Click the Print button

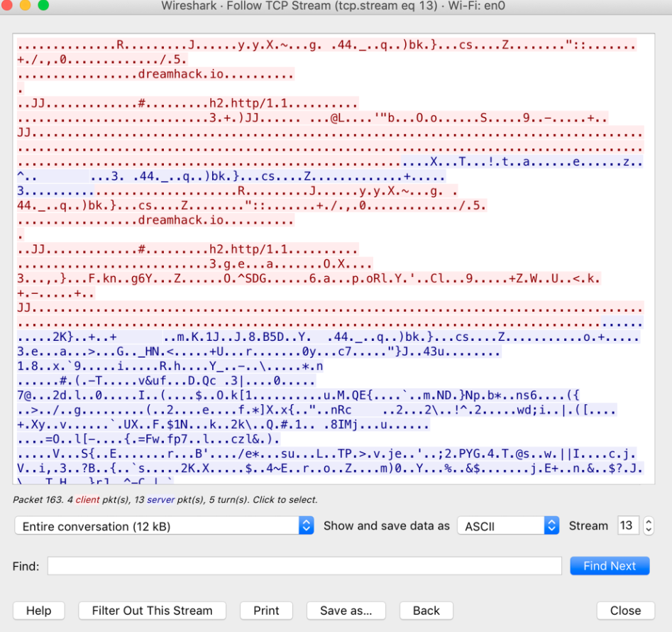pyautogui.click(x=266, y=611)
